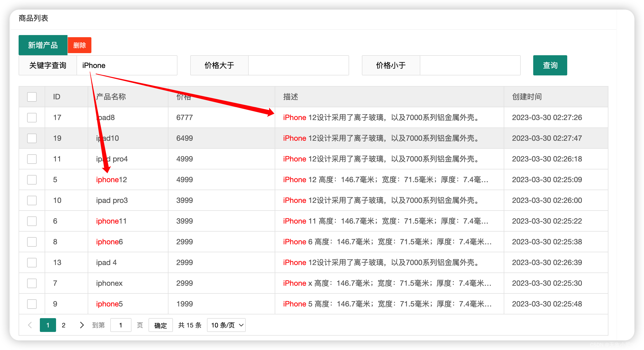Tick the checkbox for iphone5 row
This screenshot has height=350, width=644.
32,304
